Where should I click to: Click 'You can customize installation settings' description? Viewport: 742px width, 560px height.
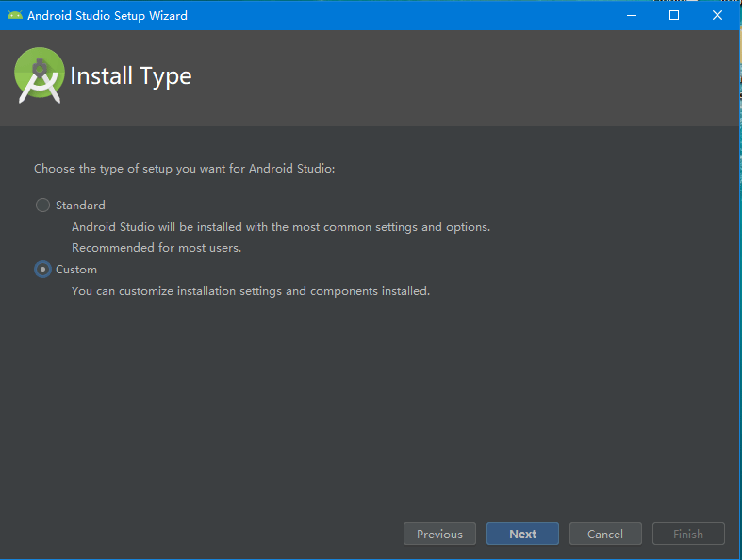pyautogui.click(x=251, y=291)
